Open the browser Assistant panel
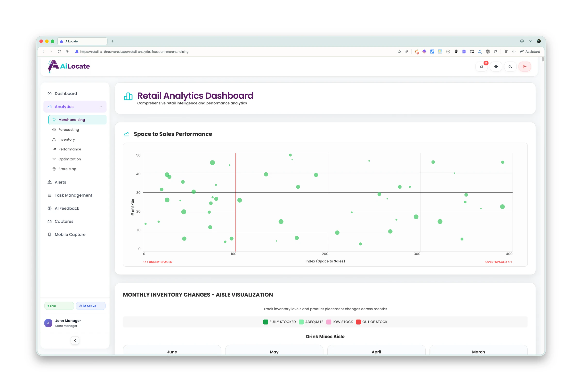582x392 pixels. (530, 51)
